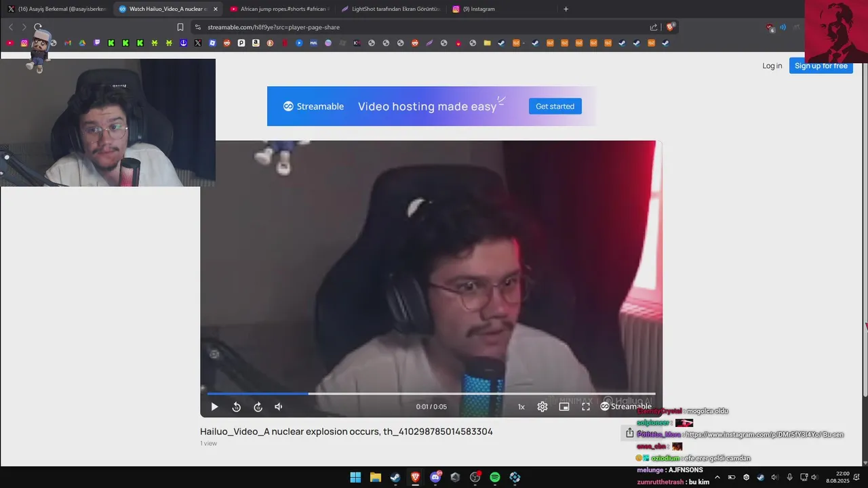Image resolution: width=868 pixels, height=488 pixels.
Task: Show hidden system tray icons
Action: pyautogui.click(x=717, y=477)
